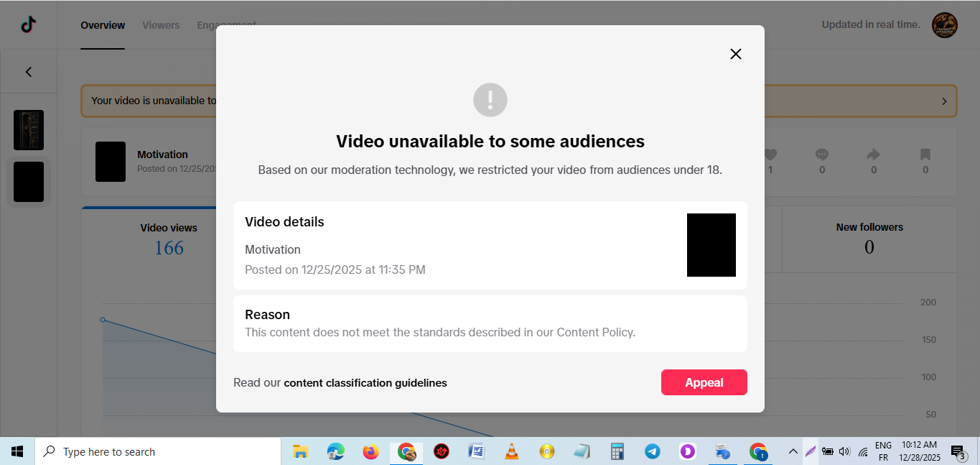The image size is (980, 465).
Task: Open Microsoft Word from taskbar
Action: tap(476, 451)
